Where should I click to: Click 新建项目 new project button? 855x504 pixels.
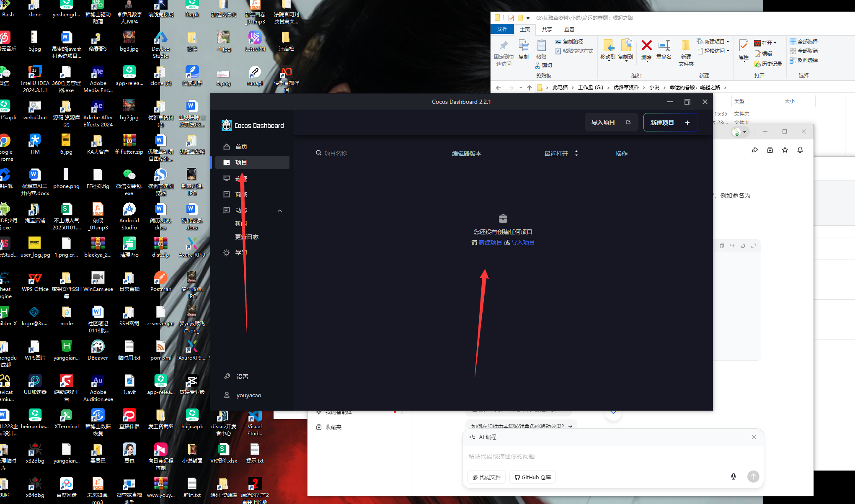pos(670,122)
